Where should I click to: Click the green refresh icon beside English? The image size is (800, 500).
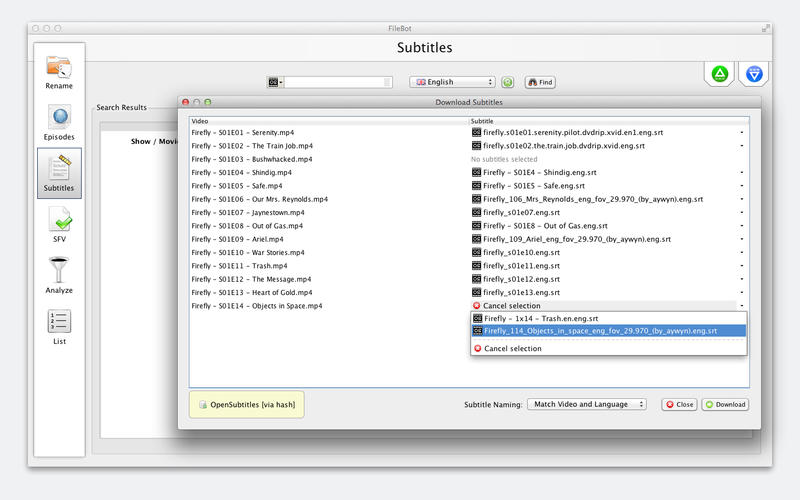pos(507,82)
